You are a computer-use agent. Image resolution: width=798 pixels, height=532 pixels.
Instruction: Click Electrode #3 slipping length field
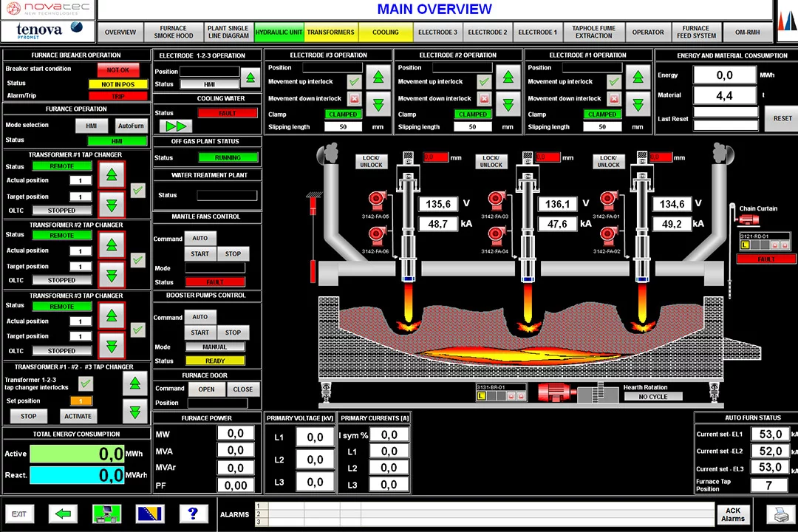click(344, 126)
